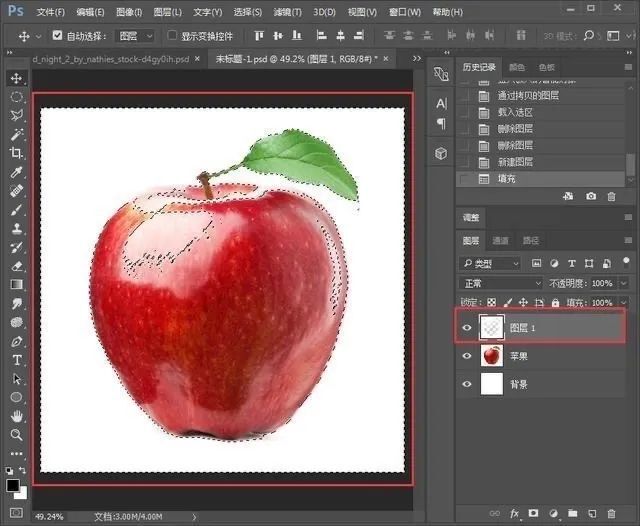Hide the 图层 1 layer
Screen dimensions: 640x526
[x=467, y=327]
